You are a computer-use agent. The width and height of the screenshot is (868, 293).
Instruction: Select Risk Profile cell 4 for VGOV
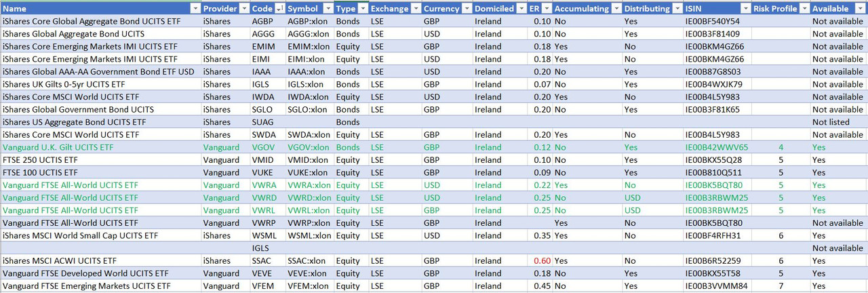[x=781, y=147]
